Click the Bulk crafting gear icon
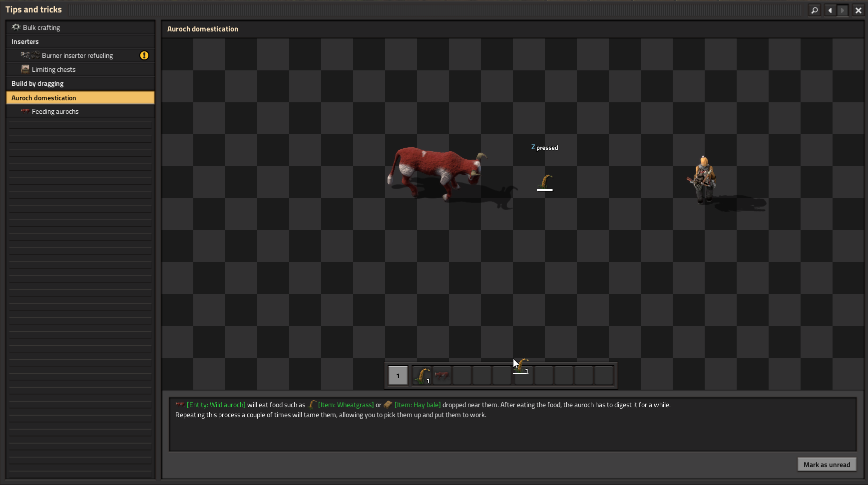 16,27
